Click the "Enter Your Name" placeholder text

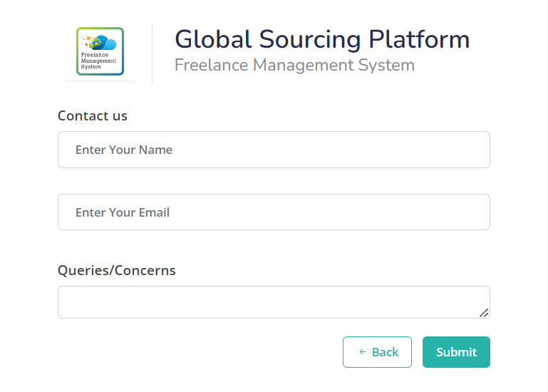(124, 150)
